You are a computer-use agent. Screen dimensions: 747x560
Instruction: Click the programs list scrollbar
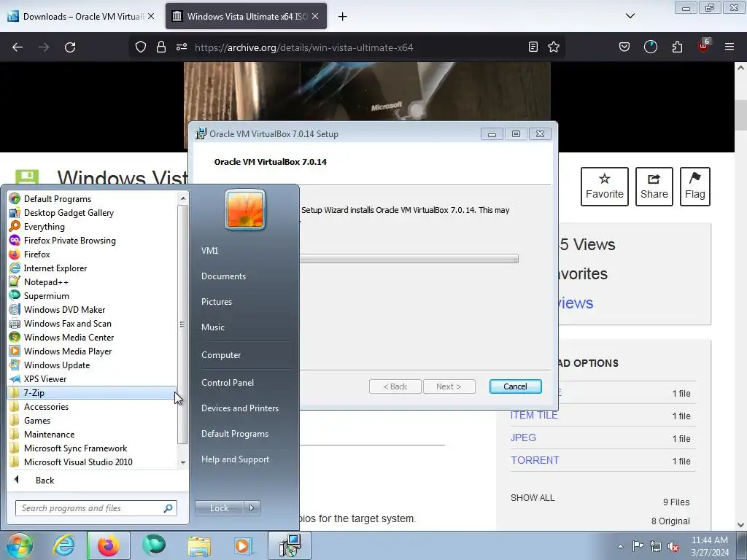pyautogui.click(x=182, y=324)
